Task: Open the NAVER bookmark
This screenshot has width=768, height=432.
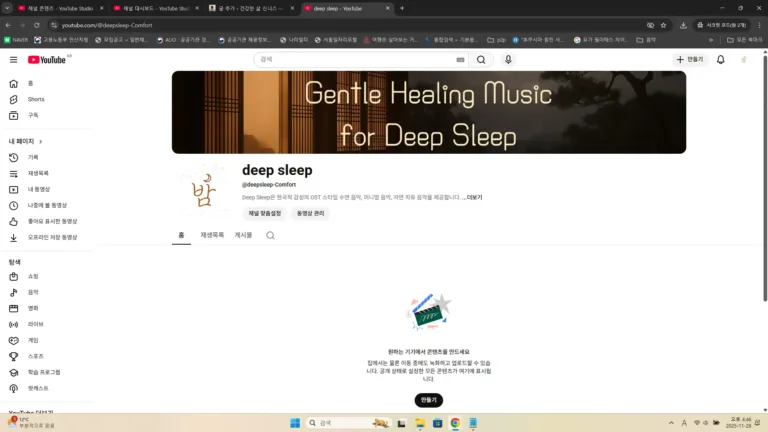Action: [x=16, y=40]
